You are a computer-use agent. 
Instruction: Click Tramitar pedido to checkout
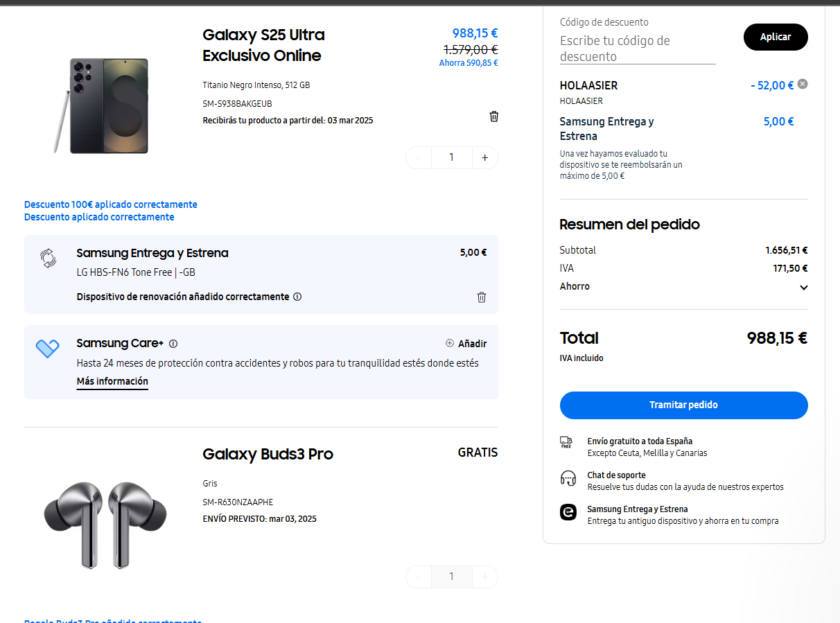click(683, 405)
